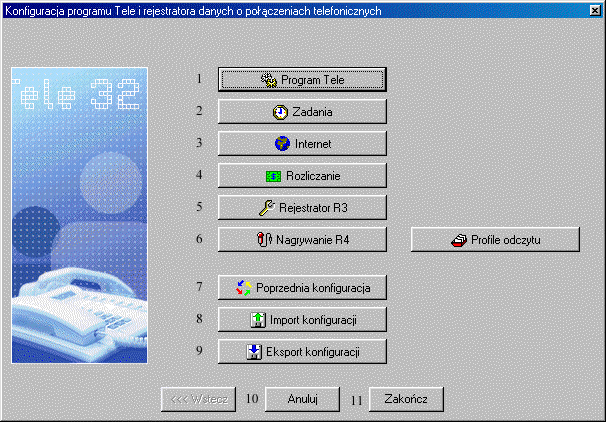Click the Konfiguracja programu Tele title bar
Viewport: 606px width, 422px height.
point(250,9)
